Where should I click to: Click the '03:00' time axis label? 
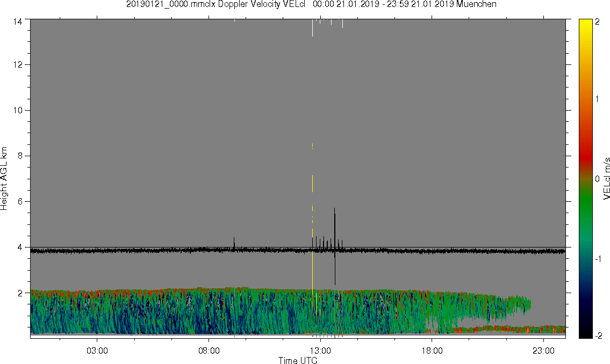tap(97, 351)
